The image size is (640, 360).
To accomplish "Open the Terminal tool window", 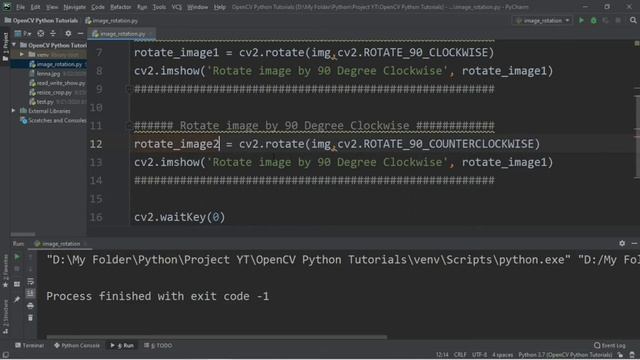I will [x=29, y=345].
